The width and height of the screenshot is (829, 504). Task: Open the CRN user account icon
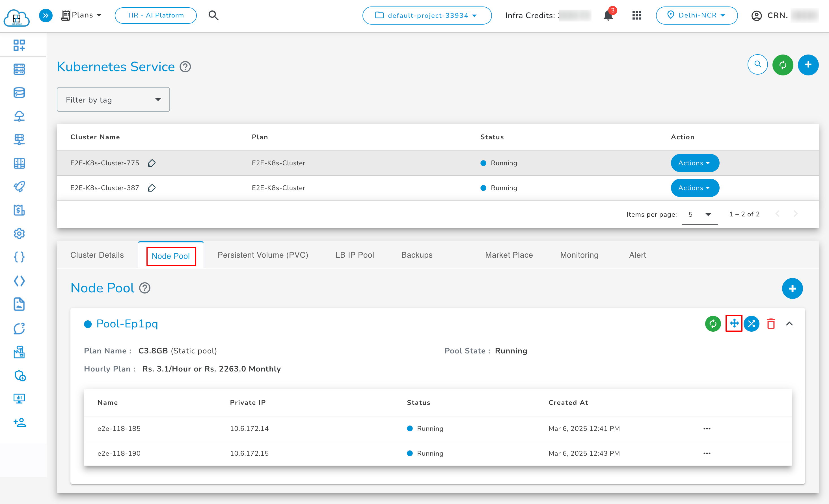[x=756, y=16]
